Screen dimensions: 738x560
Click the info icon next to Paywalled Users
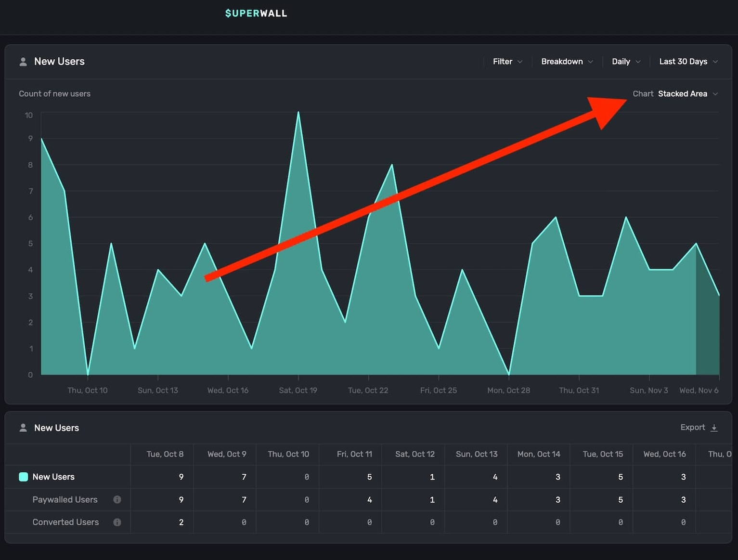[117, 499]
